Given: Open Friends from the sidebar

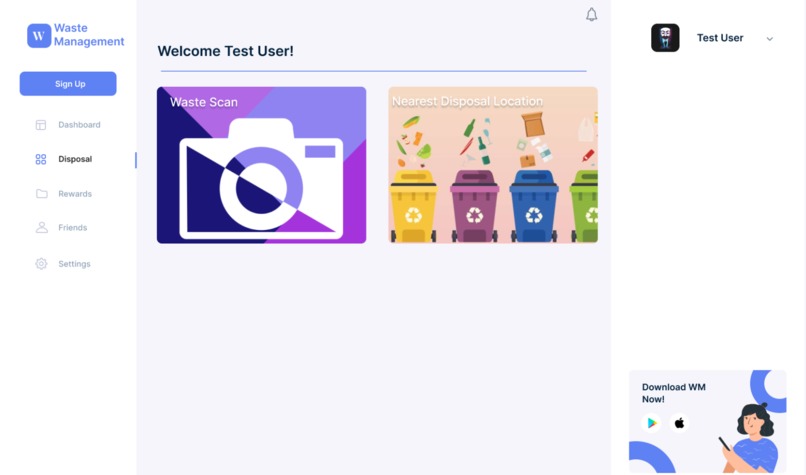Looking at the screenshot, I should pyautogui.click(x=72, y=227).
